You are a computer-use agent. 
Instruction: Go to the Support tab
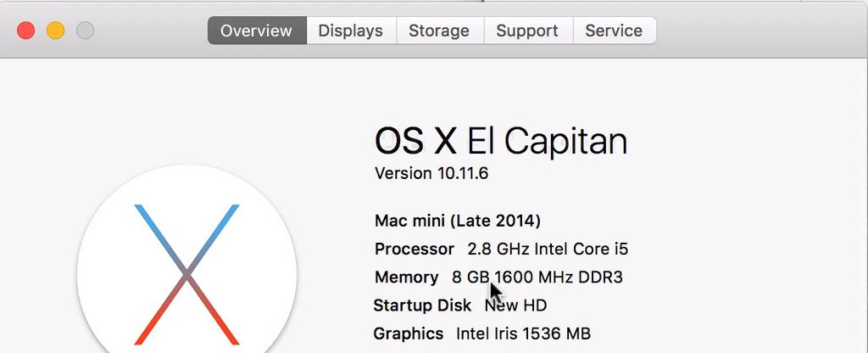coord(527,31)
